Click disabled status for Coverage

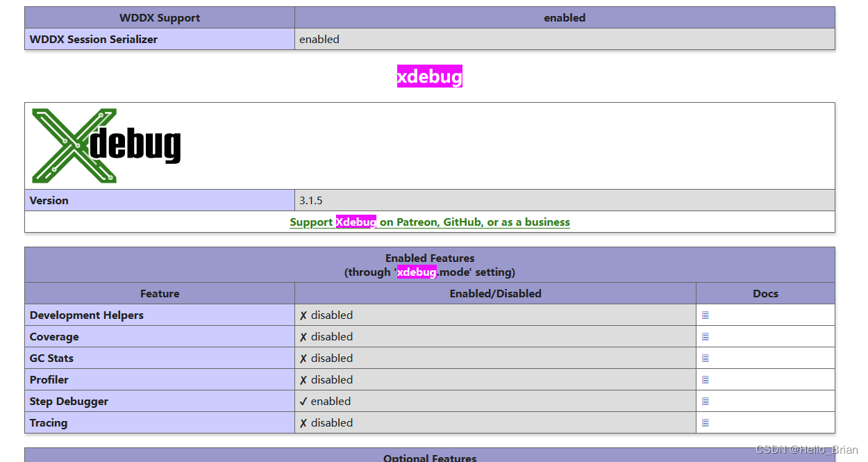click(x=326, y=337)
